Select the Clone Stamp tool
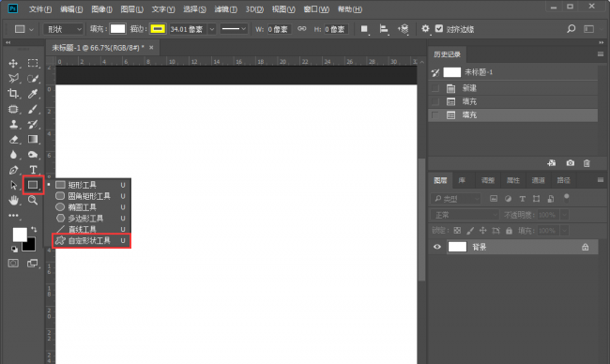610x364 pixels. [13, 125]
